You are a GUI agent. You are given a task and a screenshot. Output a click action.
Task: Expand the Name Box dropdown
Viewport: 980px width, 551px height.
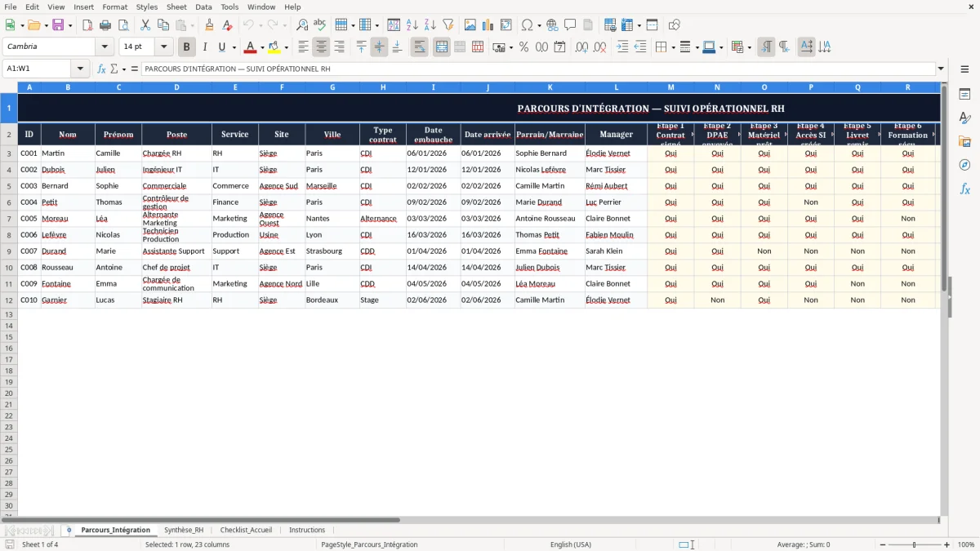pos(80,69)
